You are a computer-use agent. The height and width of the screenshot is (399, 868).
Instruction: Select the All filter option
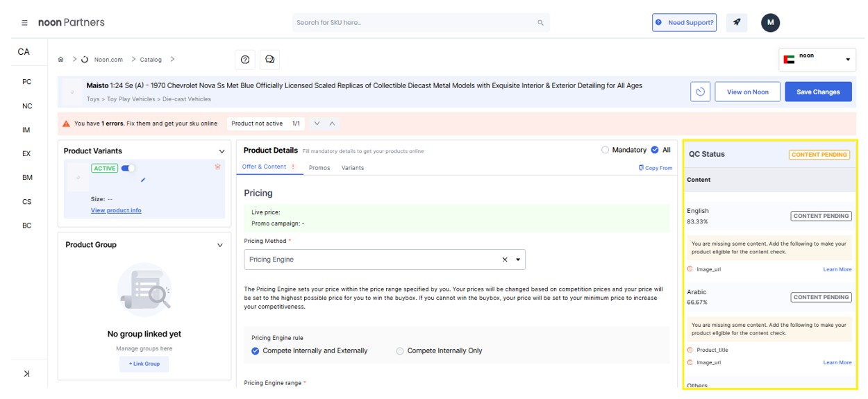click(x=655, y=150)
